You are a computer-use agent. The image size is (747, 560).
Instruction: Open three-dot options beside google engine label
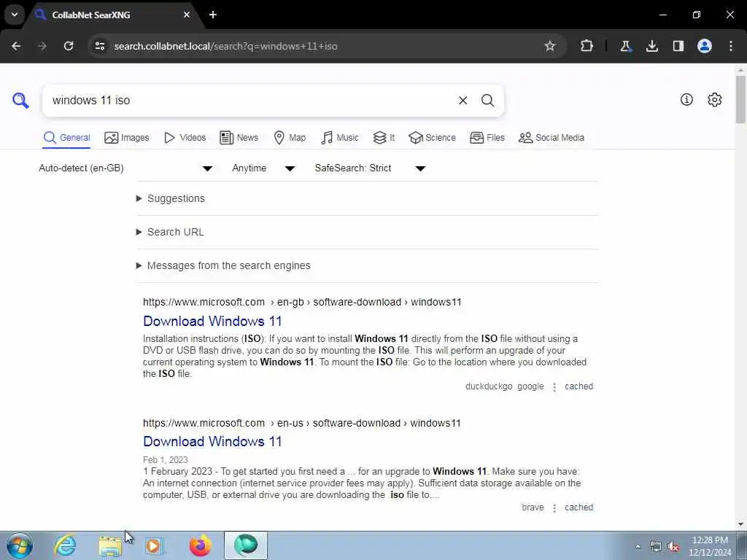[x=554, y=387]
